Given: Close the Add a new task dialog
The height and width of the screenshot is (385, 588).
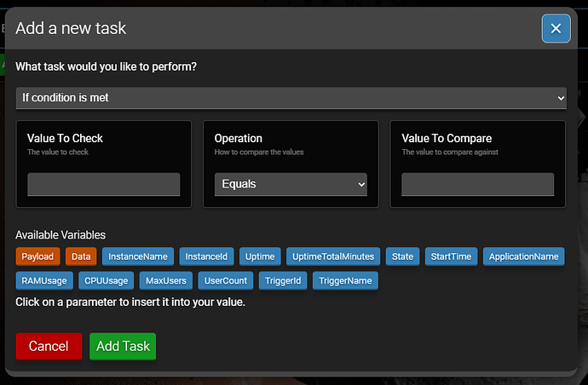Looking at the screenshot, I should (x=556, y=29).
